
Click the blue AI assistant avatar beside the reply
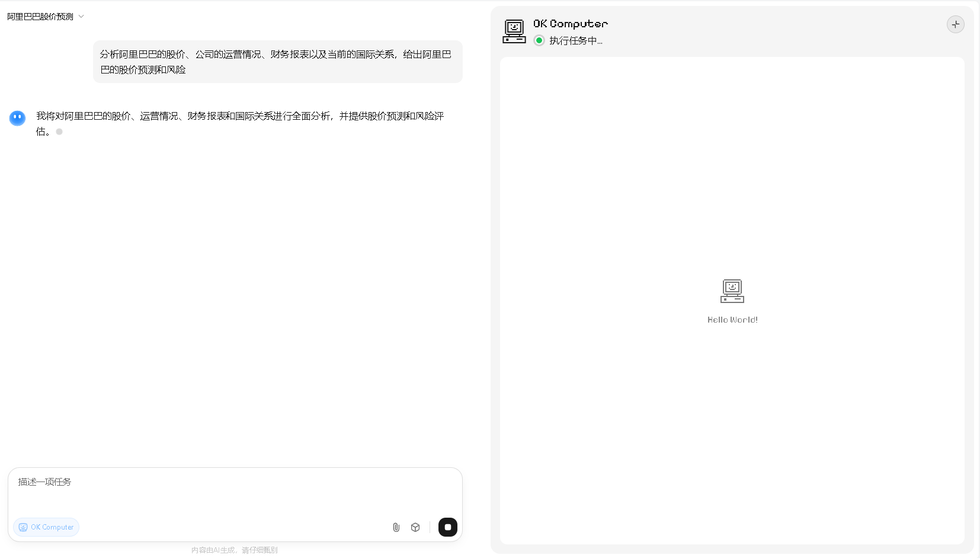pyautogui.click(x=17, y=118)
